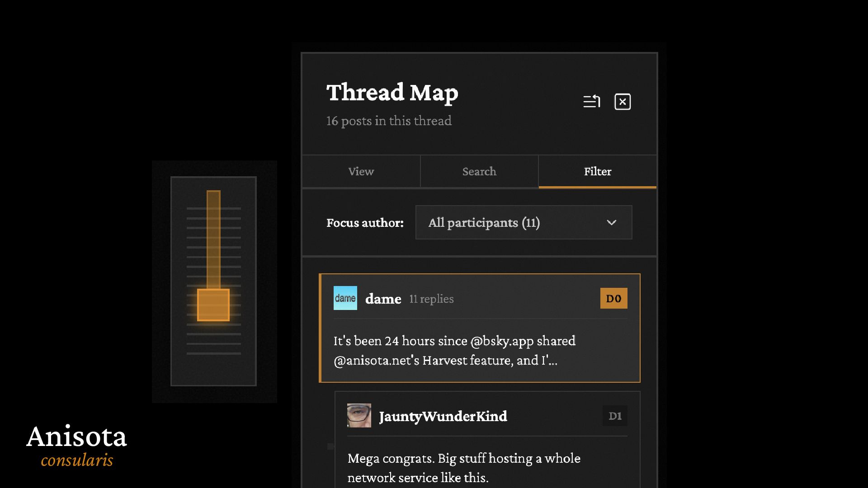Click the D0 depth badge
The height and width of the screenshot is (488, 868).
[x=613, y=298]
